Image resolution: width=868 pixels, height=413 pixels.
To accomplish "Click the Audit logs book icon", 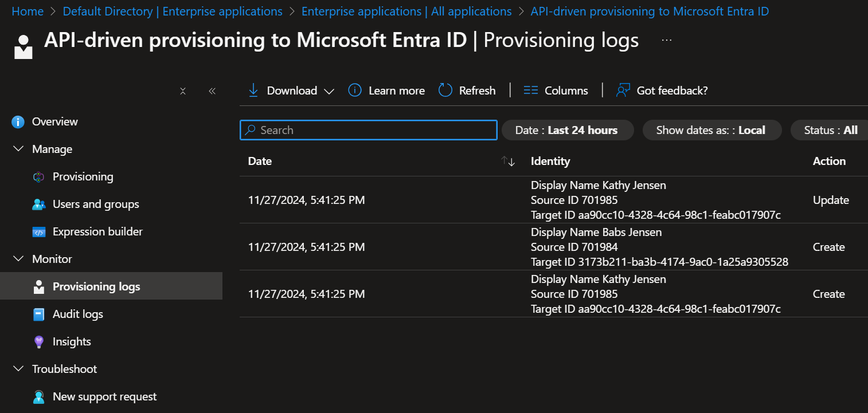I will click(x=38, y=314).
